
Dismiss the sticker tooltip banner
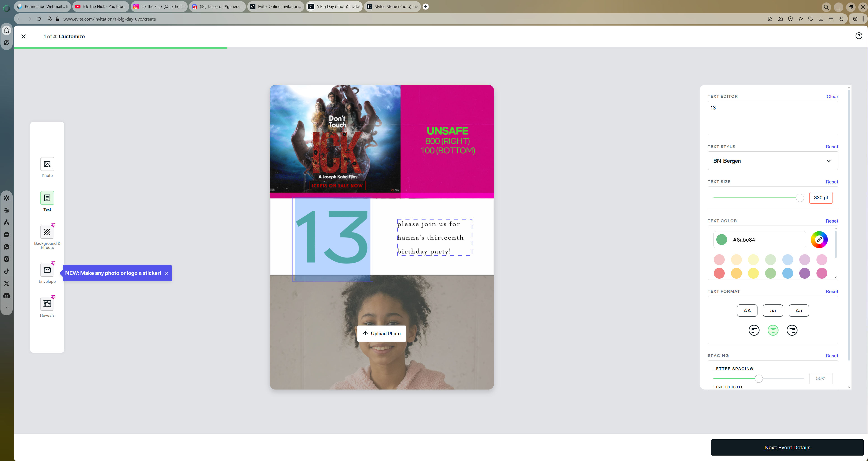166,273
